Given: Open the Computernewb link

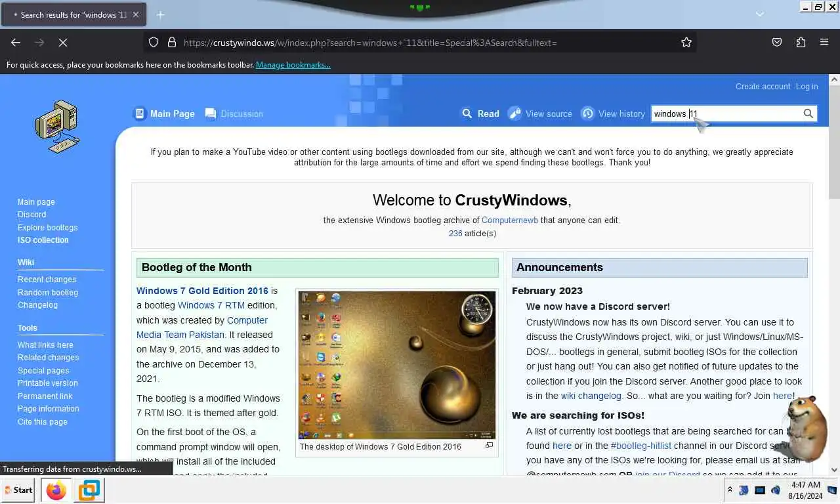Looking at the screenshot, I should [x=510, y=220].
